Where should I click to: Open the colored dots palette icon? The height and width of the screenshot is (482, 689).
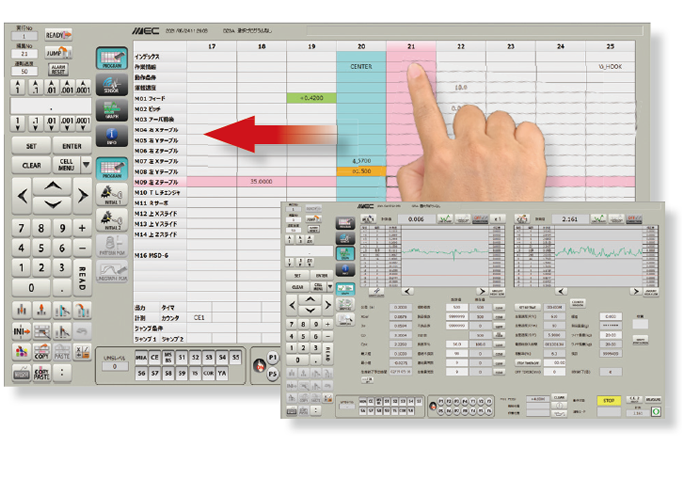[21, 352]
